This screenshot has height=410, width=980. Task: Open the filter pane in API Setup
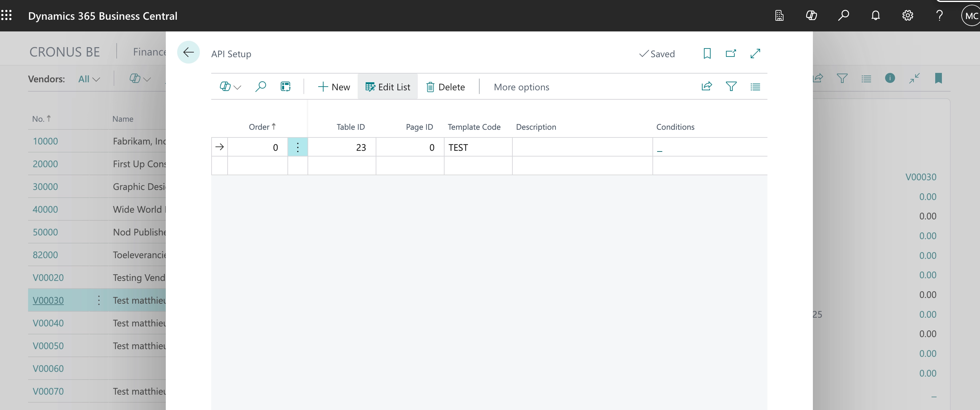(x=731, y=87)
